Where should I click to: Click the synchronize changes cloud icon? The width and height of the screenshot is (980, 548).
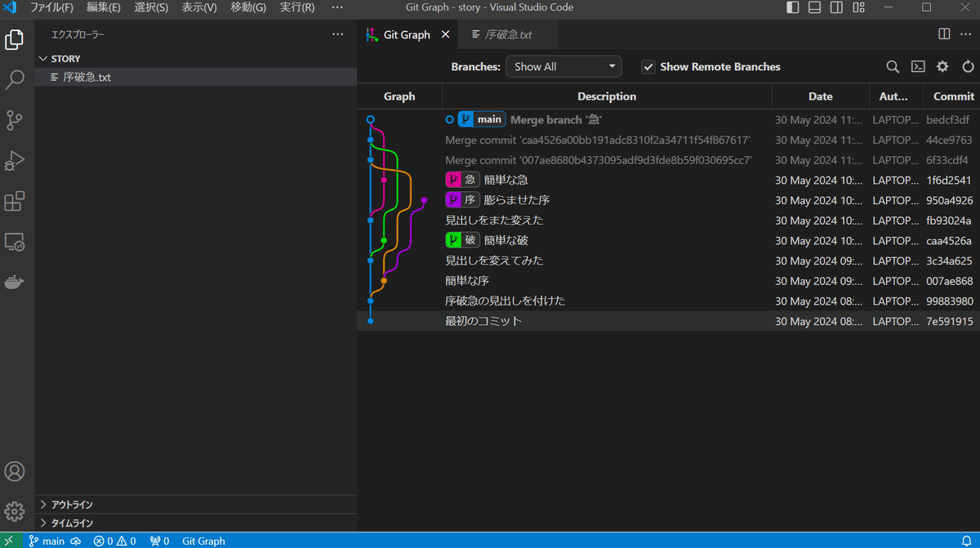click(76, 541)
